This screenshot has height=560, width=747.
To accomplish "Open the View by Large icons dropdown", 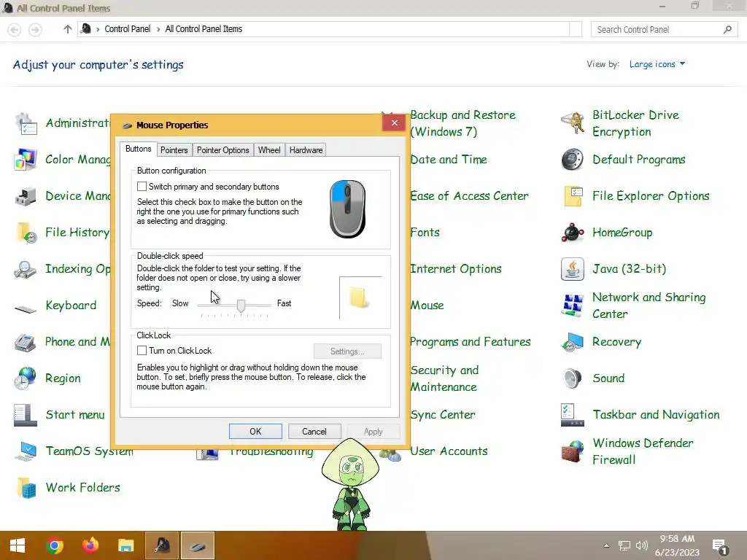I will 657,64.
